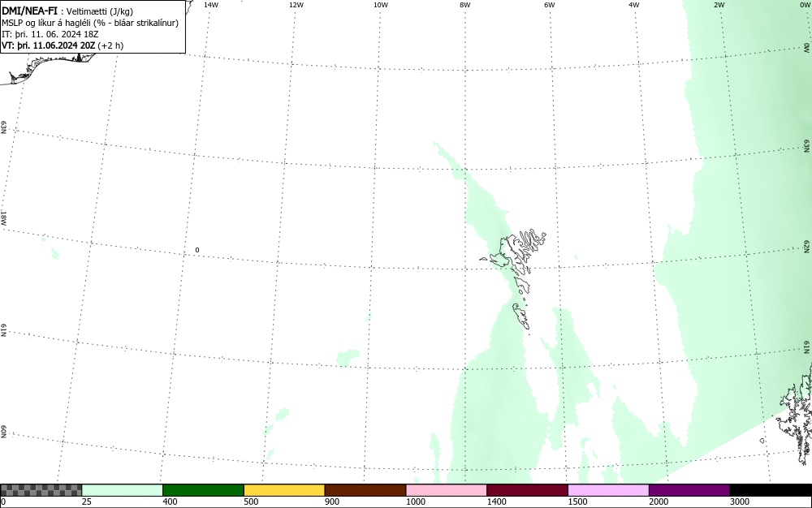This screenshot has height=508, width=812.
Task: Click the checkered legend swatch for 0
Action: click(41, 490)
